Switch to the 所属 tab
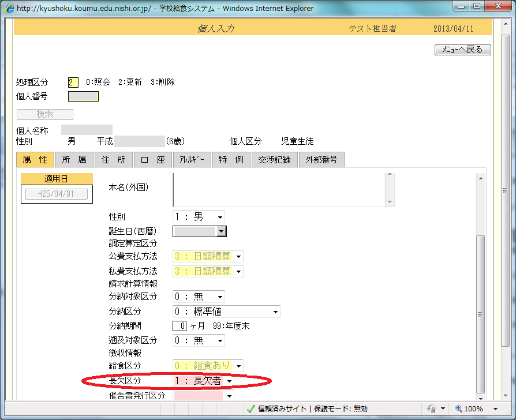This screenshot has height=420, width=516. click(x=74, y=160)
